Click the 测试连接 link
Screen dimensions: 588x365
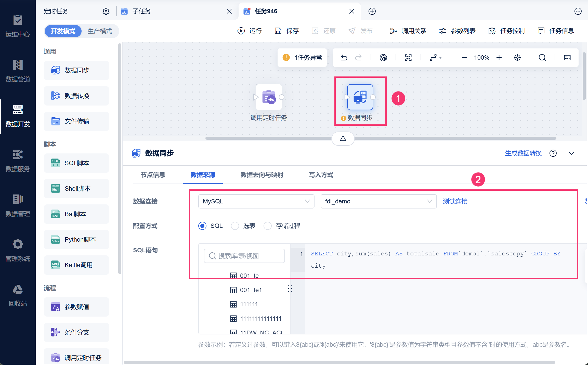pyautogui.click(x=455, y=201)
